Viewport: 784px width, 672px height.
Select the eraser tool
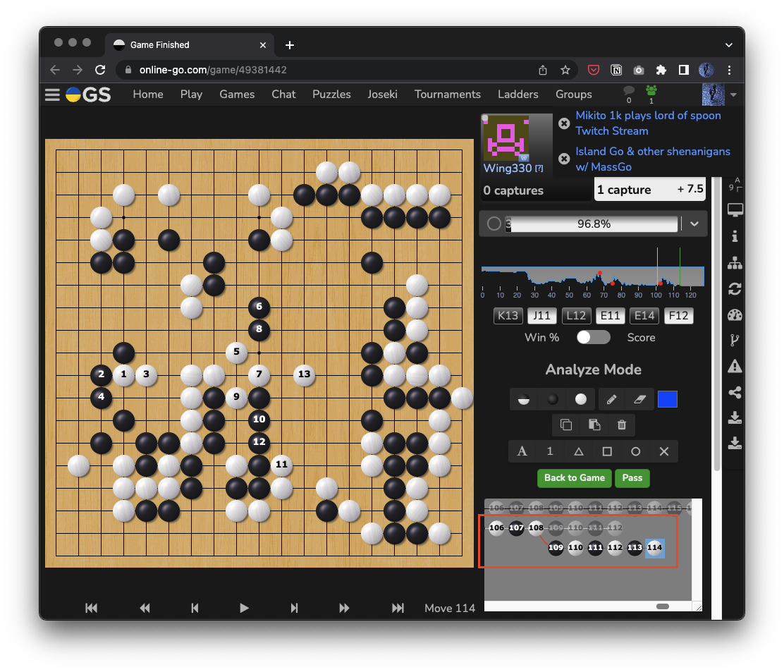pyautogui.click(x=639, y=399)
